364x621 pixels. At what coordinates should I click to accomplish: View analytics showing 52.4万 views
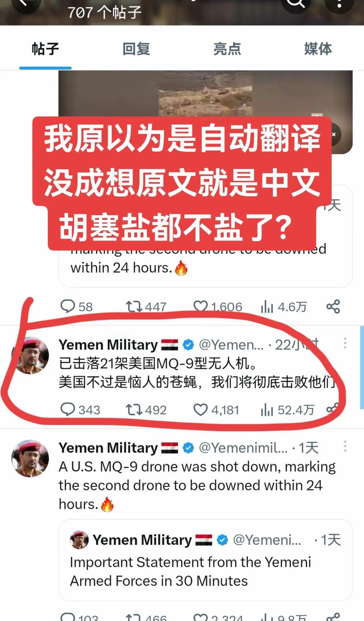287,410
